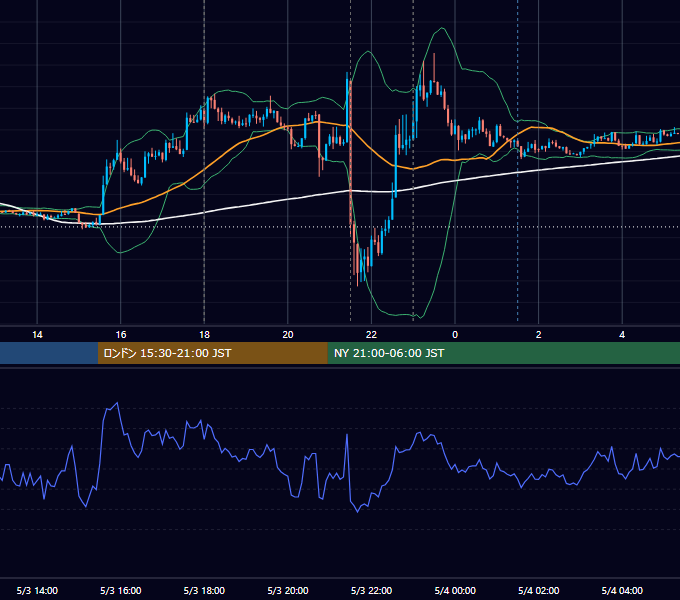The image size is (680, 600).
Task: Click the 16 hour label on price chart axis
Action: pyautogui.click(x=121, y=335)
